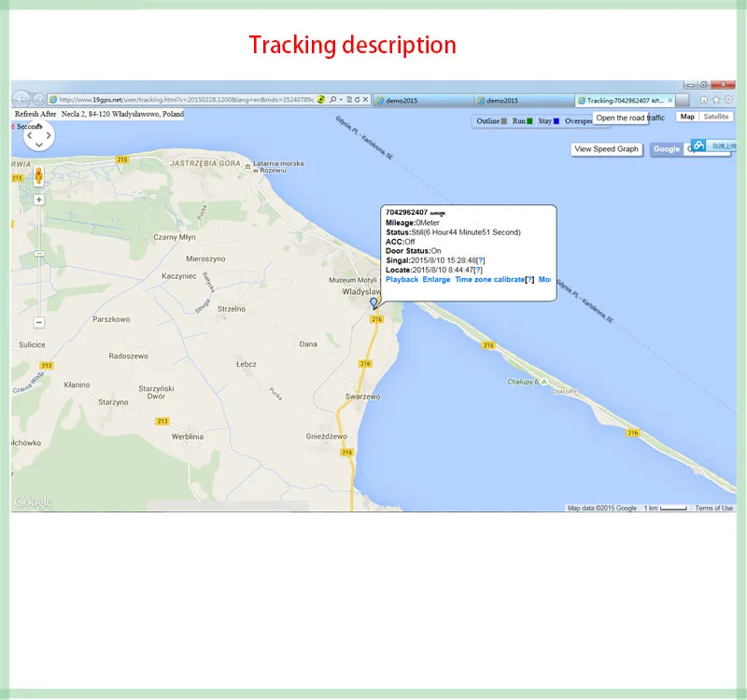Viewport: 747px width, 700px height.
Task: Pan the map left with the arrow
Action: 30,135
